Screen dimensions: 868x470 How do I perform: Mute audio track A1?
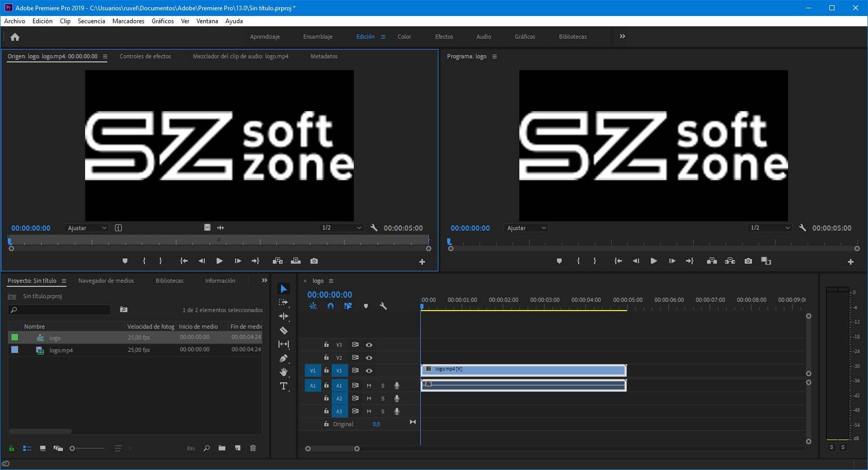(x=369, y=385)
